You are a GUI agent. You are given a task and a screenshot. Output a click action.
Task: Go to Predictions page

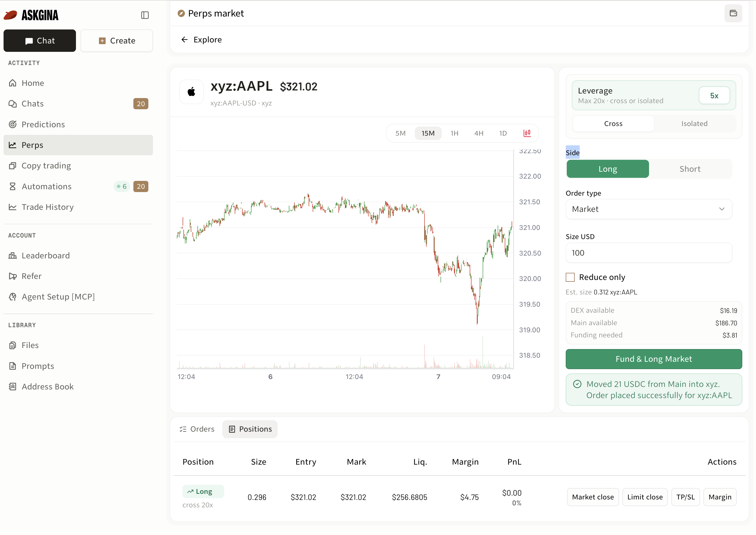pos(78,124)
